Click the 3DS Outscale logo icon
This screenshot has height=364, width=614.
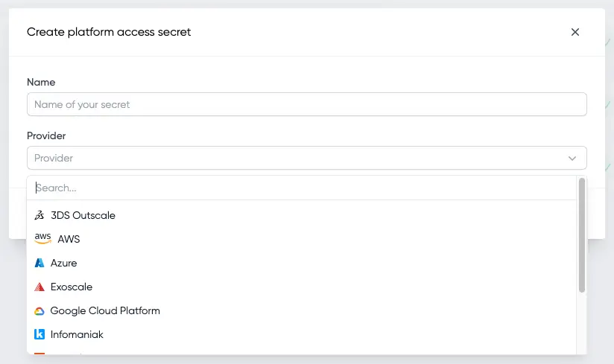39,215
